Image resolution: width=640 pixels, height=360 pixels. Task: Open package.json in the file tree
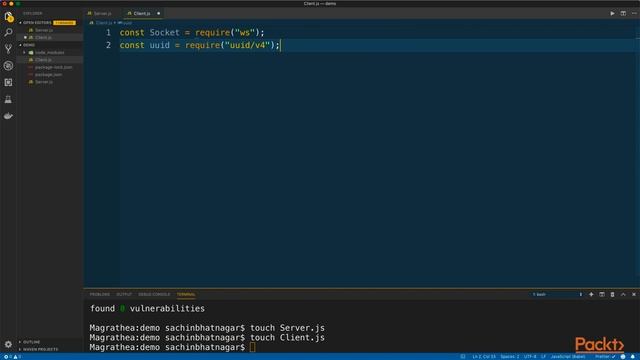click(48, 75)
